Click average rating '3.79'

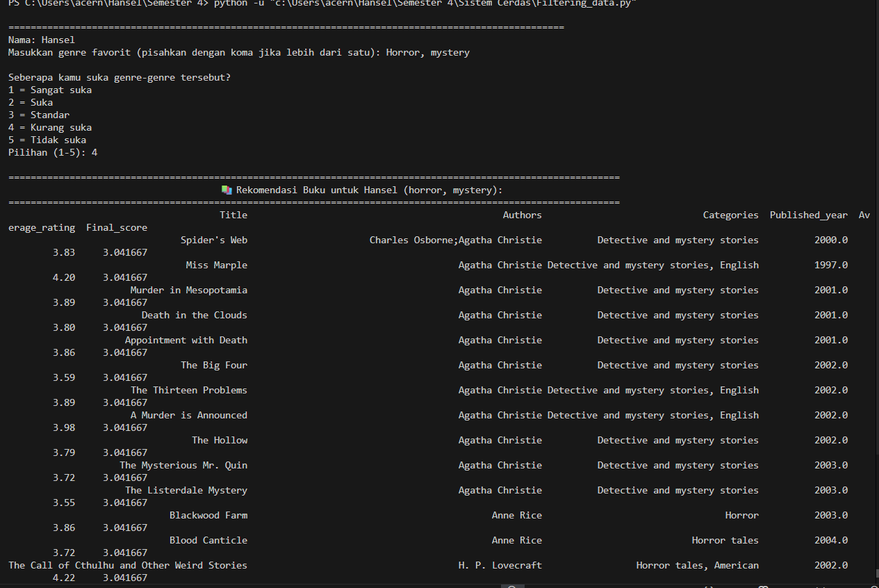point(64,452)
